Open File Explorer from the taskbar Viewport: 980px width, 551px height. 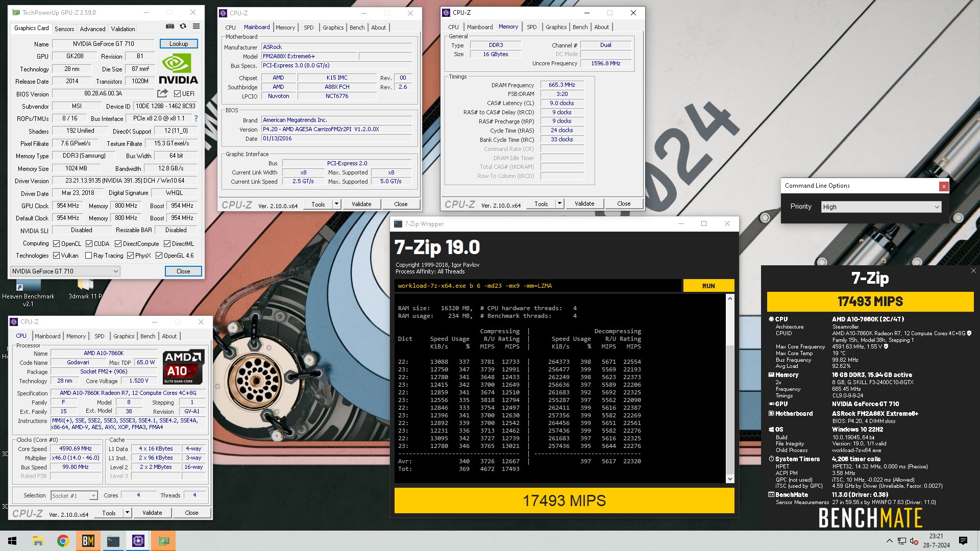(x=38, y=541)
